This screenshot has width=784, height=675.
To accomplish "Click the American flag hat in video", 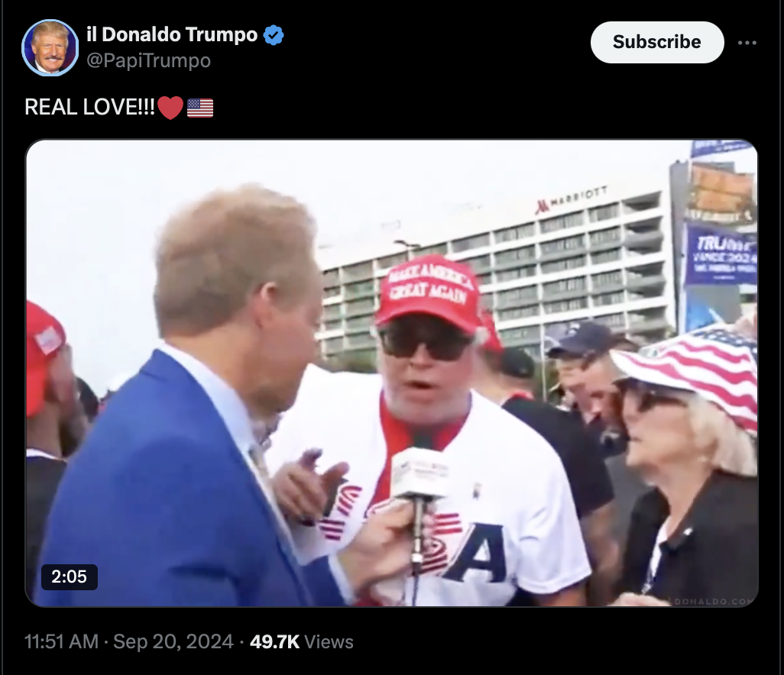I will (x=692, y=372).
